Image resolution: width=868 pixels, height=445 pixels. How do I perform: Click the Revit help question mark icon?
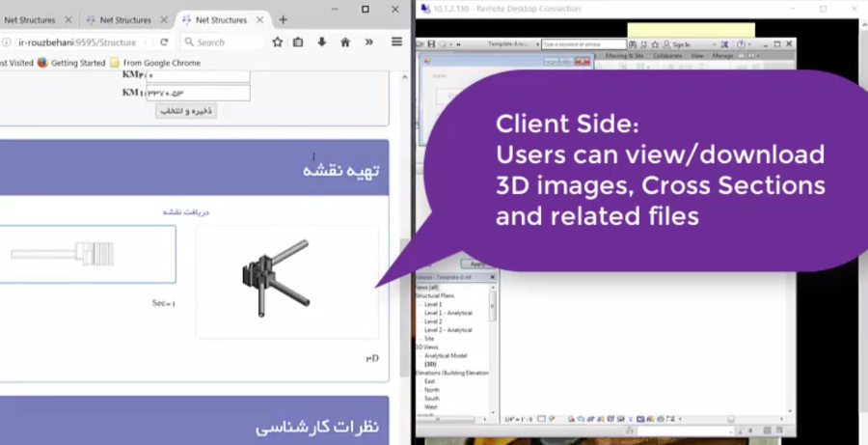pyautogui.click(x=741, y=44)
